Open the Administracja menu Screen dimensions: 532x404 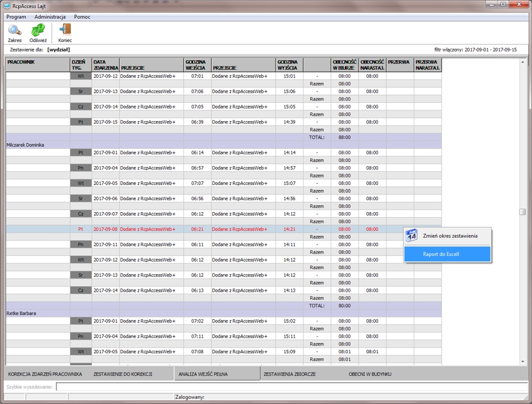50,17
